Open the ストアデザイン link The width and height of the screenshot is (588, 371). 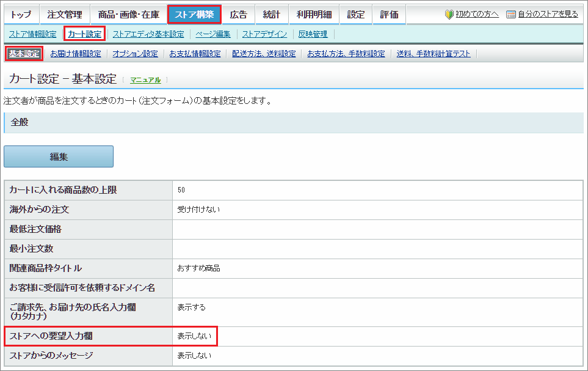(264, 34)
